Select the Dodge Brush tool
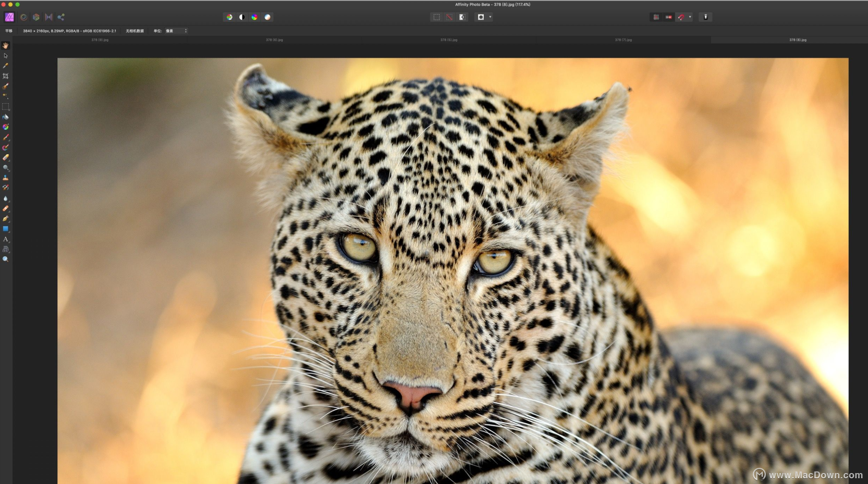 [6, 168]
